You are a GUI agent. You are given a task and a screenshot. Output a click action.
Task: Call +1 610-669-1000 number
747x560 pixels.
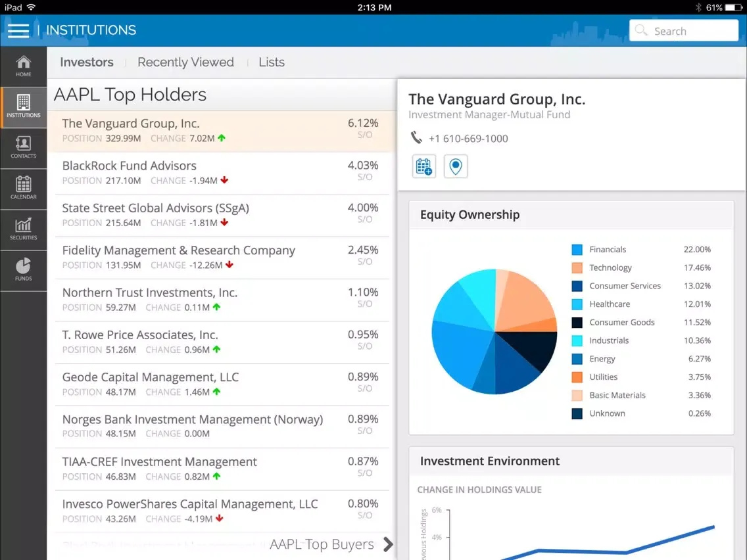[x=468, y=139]
